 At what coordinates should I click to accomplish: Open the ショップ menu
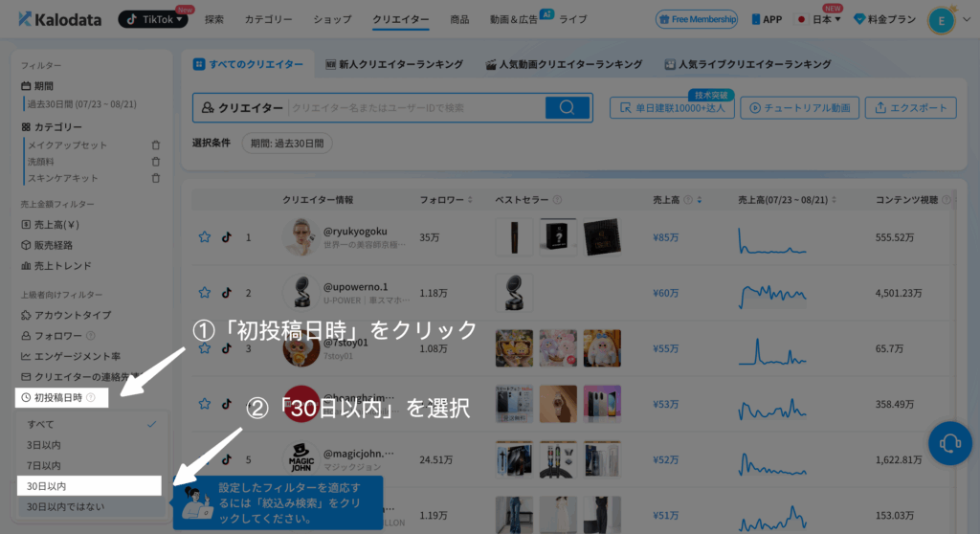[332, 19]
